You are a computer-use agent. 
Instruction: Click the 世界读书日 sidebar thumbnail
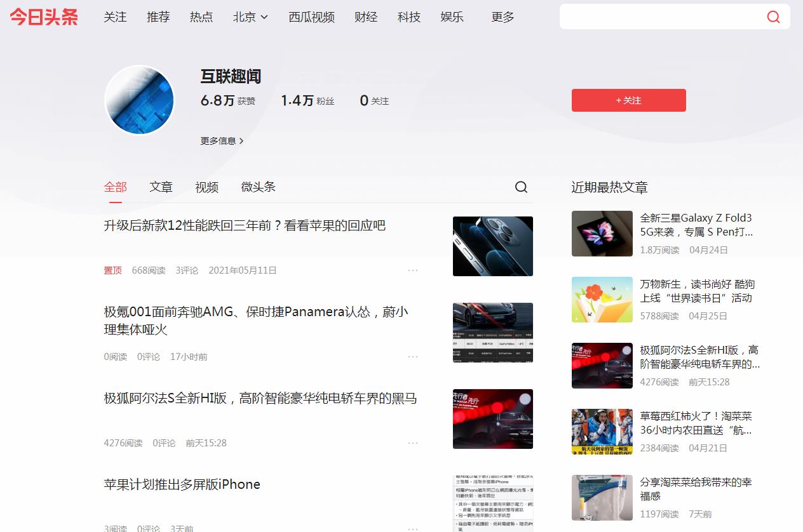602,300
